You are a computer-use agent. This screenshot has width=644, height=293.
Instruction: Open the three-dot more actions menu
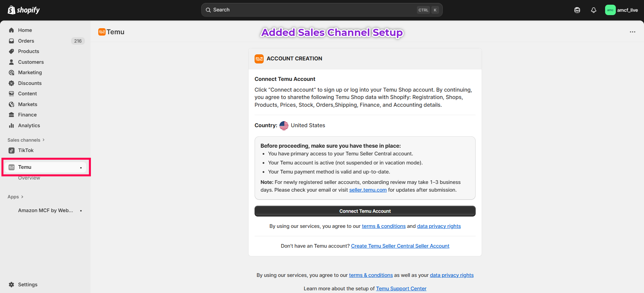(632, 32)
